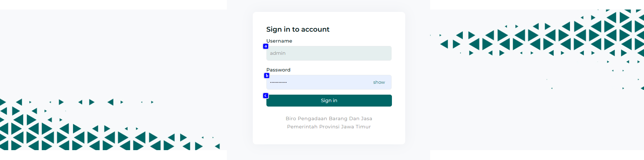Click the masked password dots
The width and height of the screenshot is (644, 160).
point(278,82)
